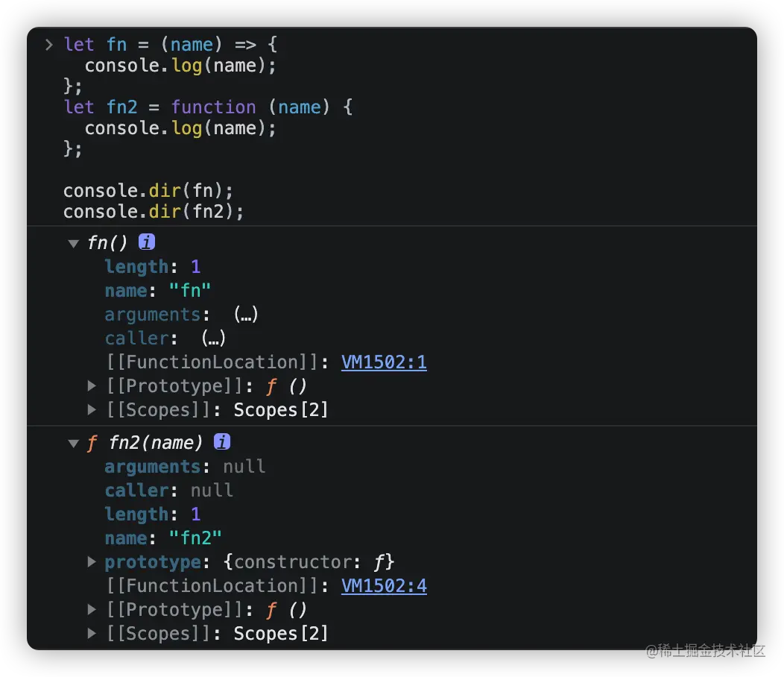This screenshot has width=784, height=677.
Task: Click the console.dir(fn2); code line
Action: pos(154,212)
